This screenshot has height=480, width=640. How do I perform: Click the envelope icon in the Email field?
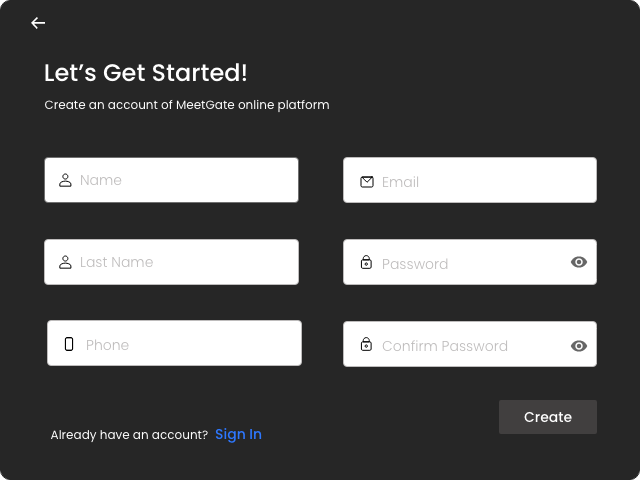coord(367,182)
